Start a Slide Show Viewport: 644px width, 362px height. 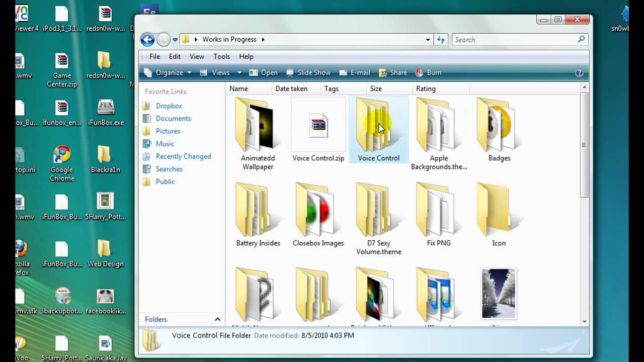tap(308, 72)
